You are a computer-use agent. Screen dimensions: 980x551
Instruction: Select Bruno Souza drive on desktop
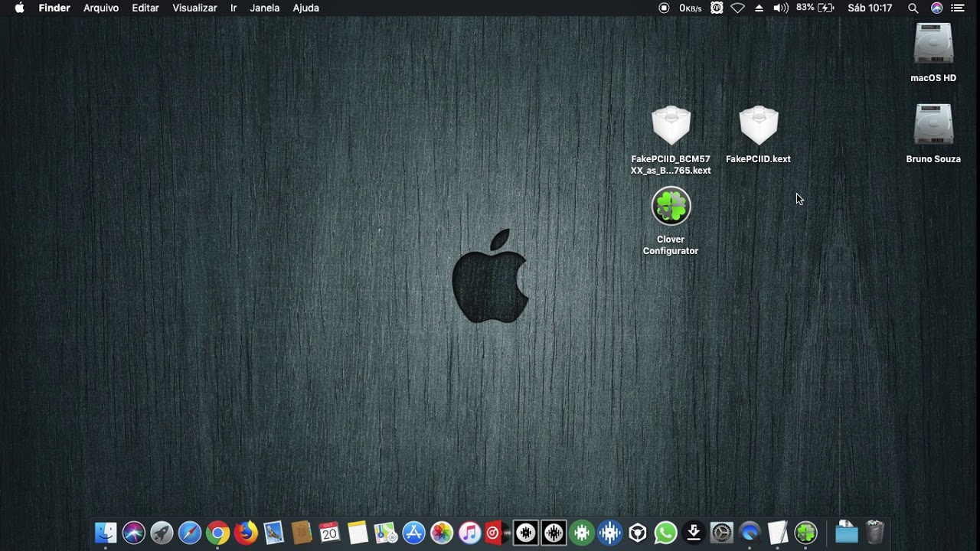click(x=933, y=134)
